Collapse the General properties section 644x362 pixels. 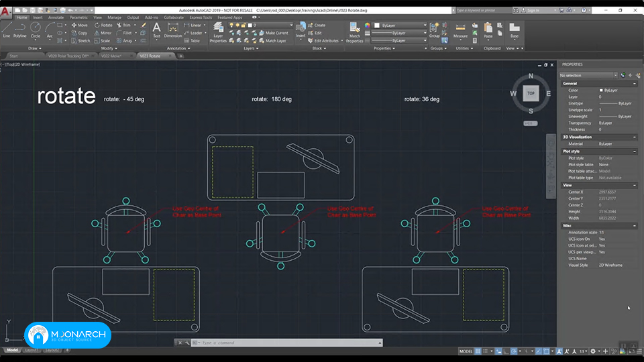[635, 83]
